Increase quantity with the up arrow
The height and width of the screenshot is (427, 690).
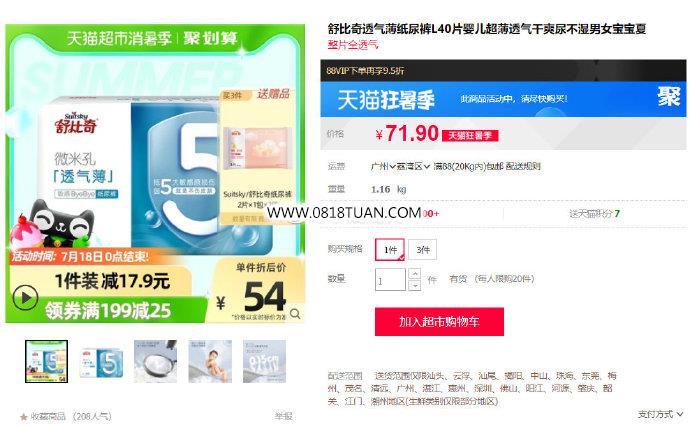coord(415,274)
